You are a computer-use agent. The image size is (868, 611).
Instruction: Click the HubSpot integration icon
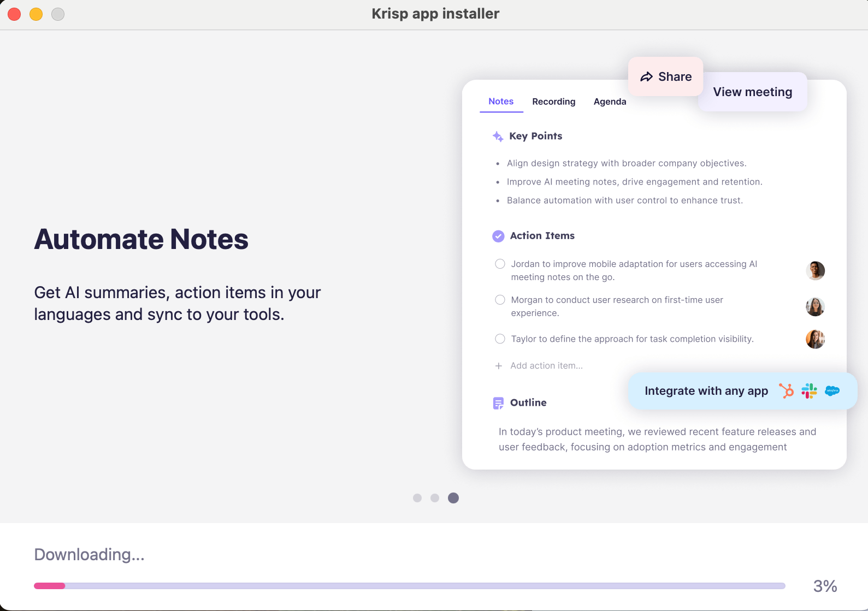[x=786, y=391]
